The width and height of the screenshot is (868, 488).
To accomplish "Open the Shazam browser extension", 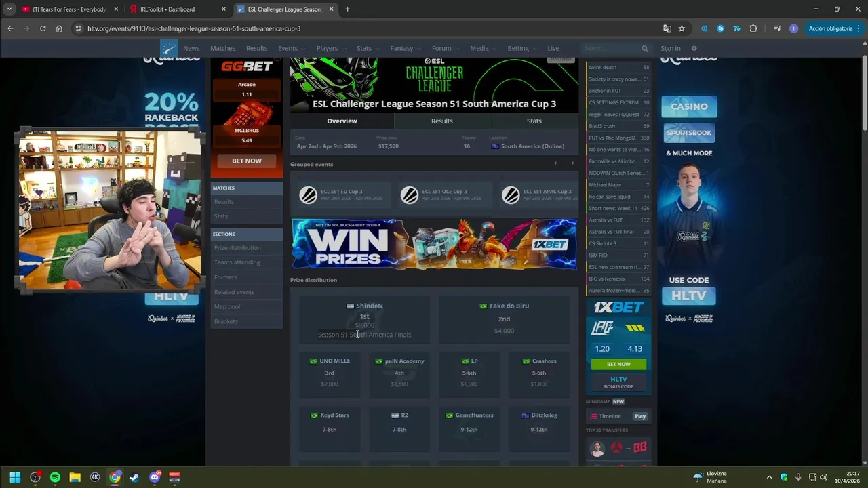I will point(720,28).
